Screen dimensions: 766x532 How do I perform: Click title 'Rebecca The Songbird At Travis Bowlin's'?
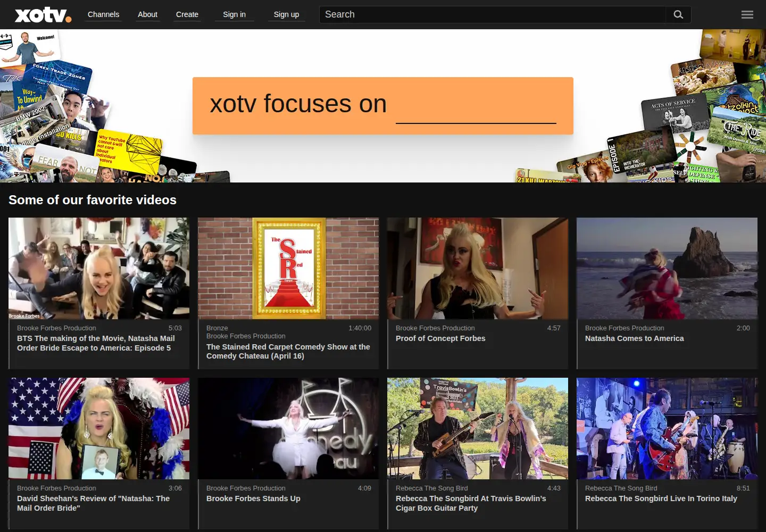pos(471,503)
